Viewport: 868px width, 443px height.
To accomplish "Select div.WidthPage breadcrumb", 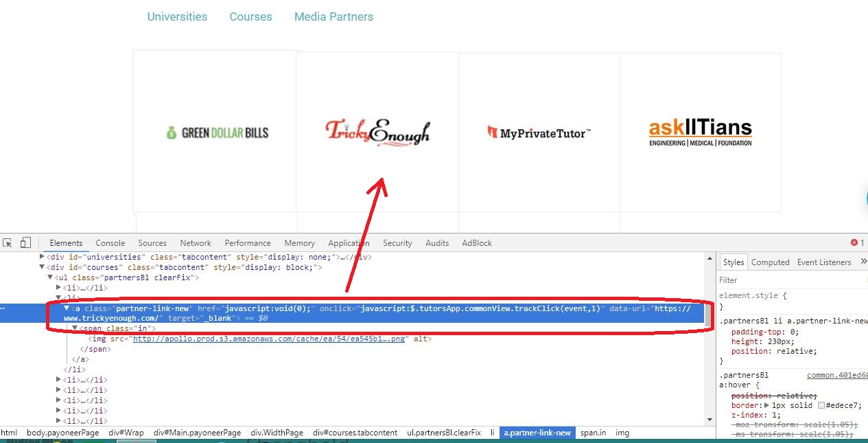I will coord(277,433).
